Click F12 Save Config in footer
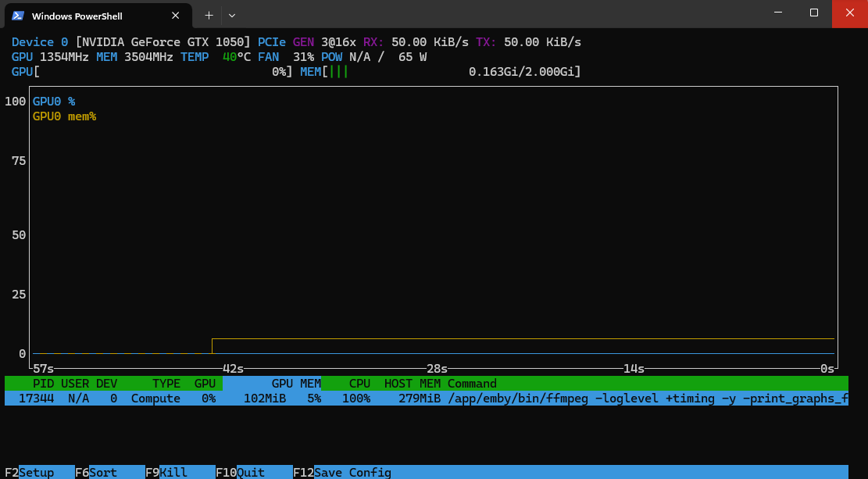The height and width of the screenshot is (479, 868). click(x=342, y=472)
